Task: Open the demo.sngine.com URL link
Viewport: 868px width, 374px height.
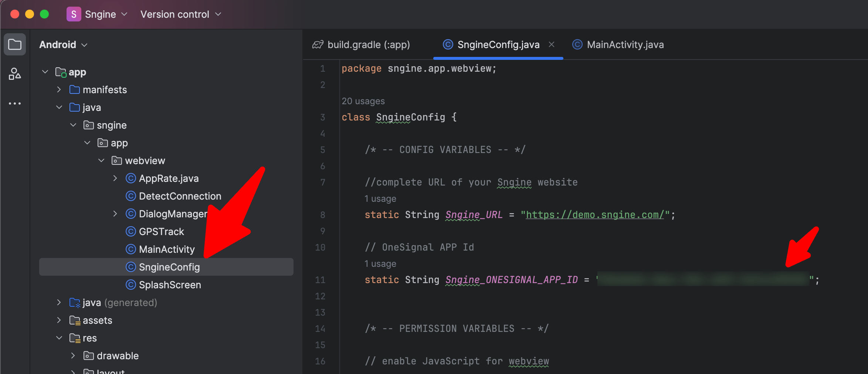Action: click(595, 215)
